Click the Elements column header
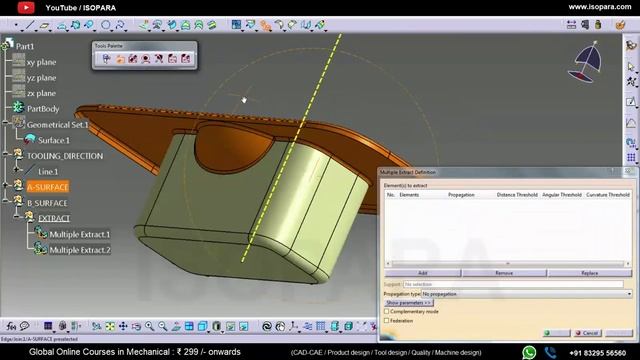 coord(409,195)
